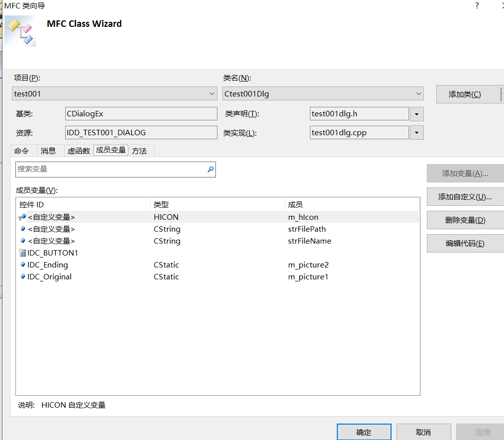The width and height of the screenshot is (504, 440).
Task: Click the CString type of strFilePath row
Action: (167, 229)
